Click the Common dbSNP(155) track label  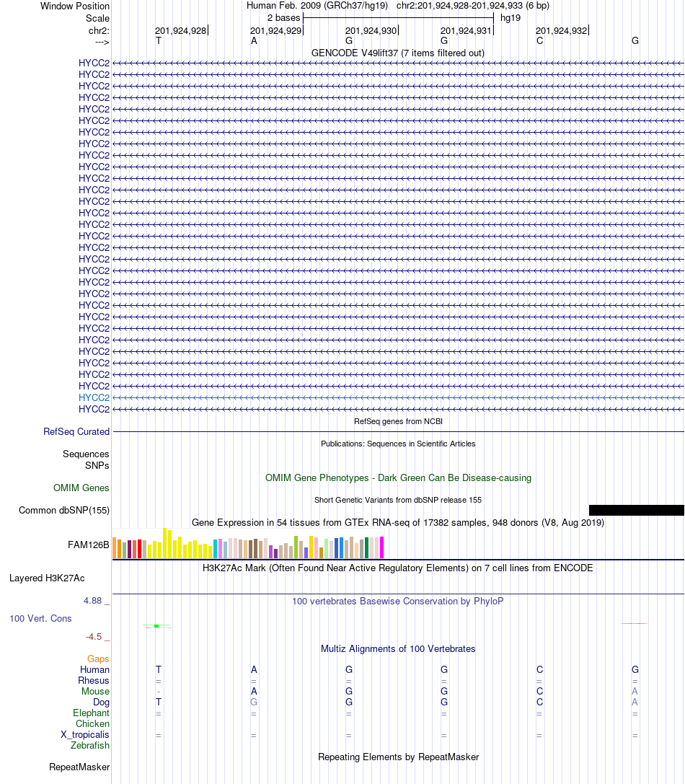[x=64, y=510]
